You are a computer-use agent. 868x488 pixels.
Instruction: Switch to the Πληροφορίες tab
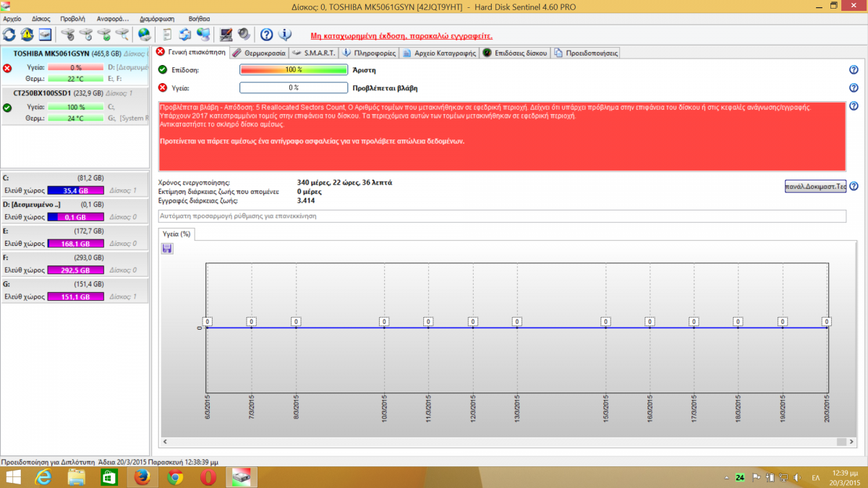tap(369, 53)
